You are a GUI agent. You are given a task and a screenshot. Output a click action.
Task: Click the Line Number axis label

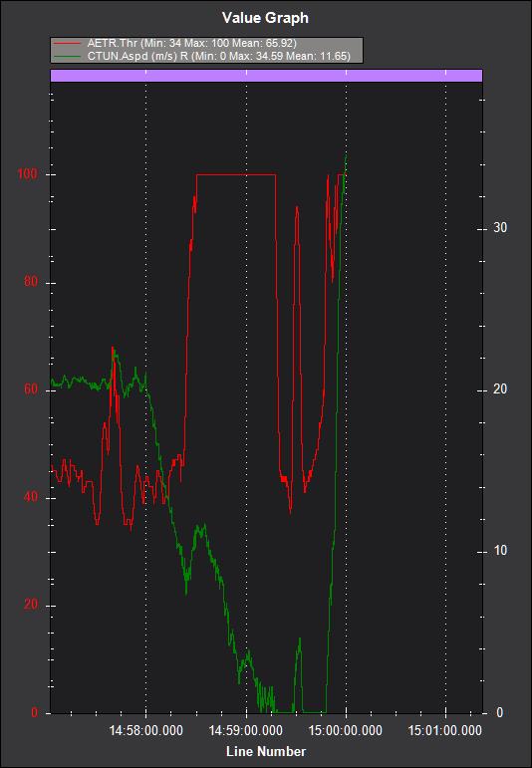click(x=266, y=751)
